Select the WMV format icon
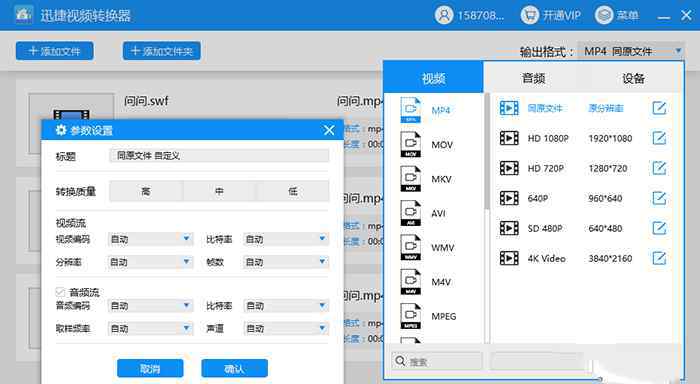Image resolution: width=700 pixels, height=384 pixels. pyautogui.click(x=411, y=247)
